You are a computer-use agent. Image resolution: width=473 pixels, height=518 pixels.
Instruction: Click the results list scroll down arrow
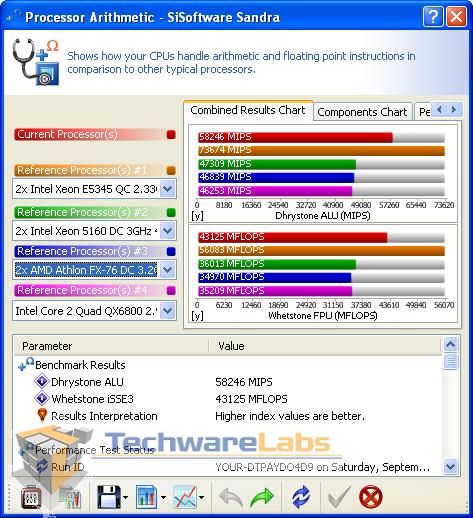(x=451, y=466)
